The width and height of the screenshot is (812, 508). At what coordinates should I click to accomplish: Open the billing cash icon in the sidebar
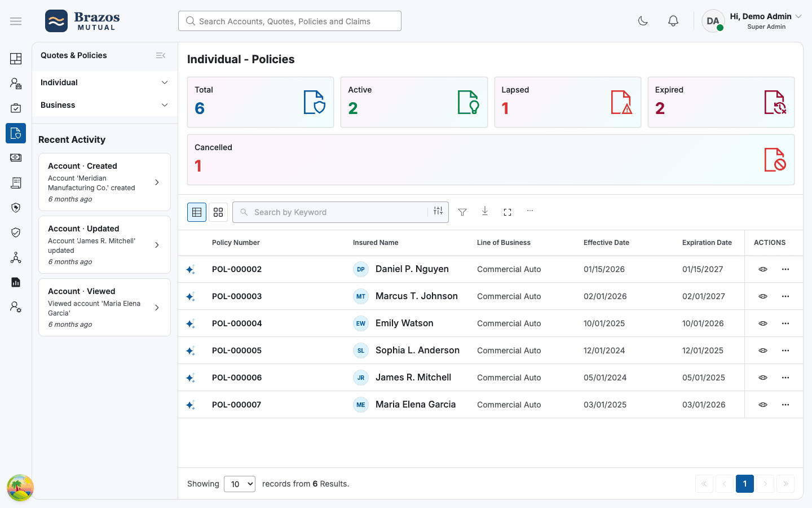coord(16,158)
